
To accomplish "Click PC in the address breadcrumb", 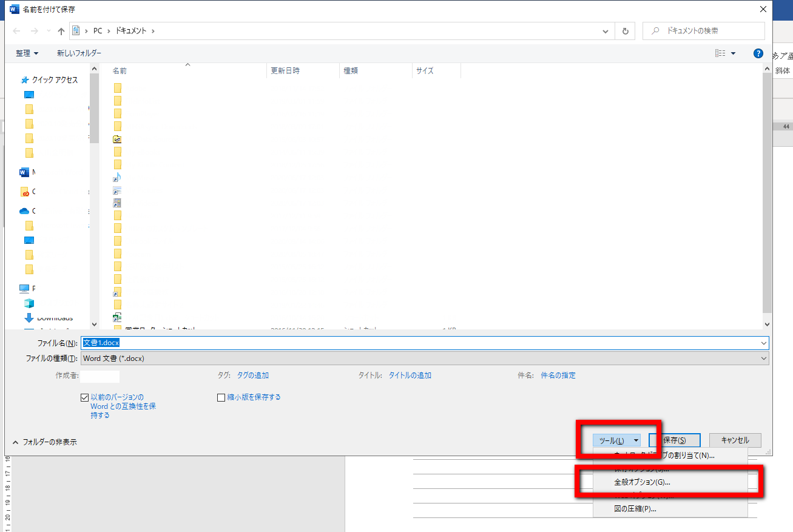I will 98,31.
